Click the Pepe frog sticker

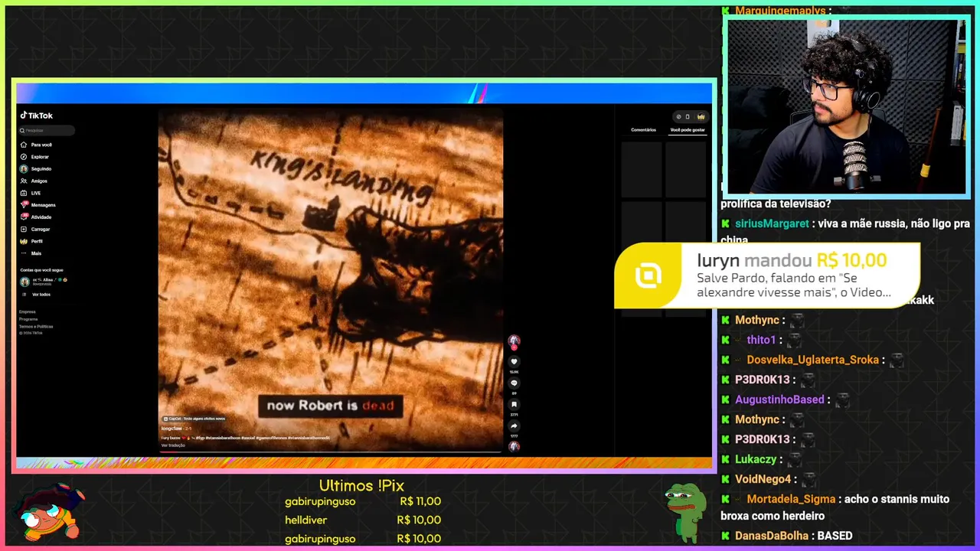coord(684,512)
